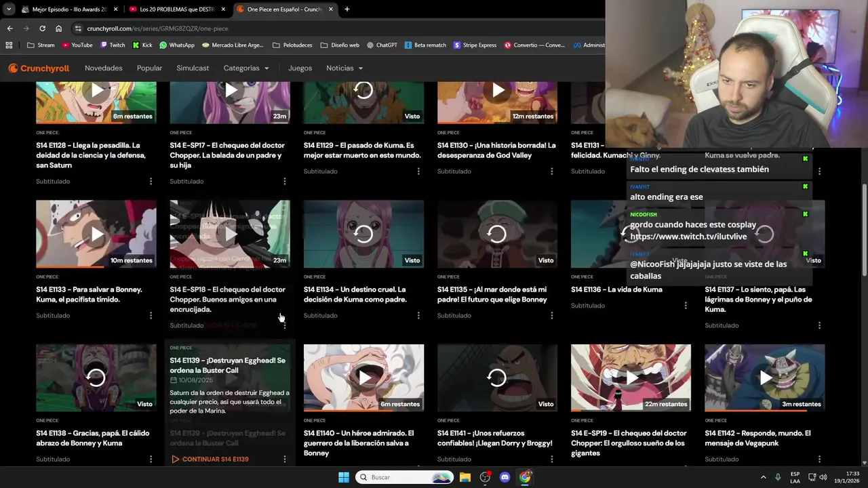The width and height of the screenshot is (868, 488).
Task: Close the 'Los 20 PROBLEMAS' YouTube tab
Action: (x=223, y=9)
